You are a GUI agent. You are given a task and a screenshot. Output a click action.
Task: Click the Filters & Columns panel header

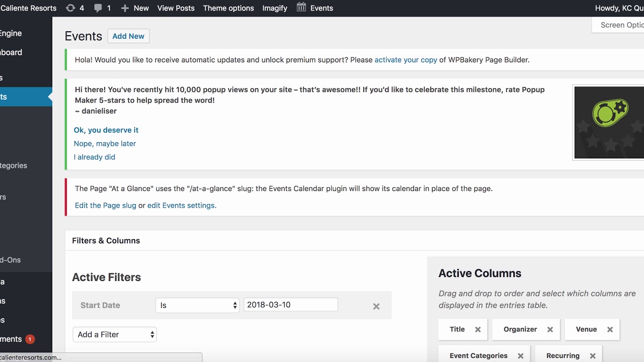355,241
